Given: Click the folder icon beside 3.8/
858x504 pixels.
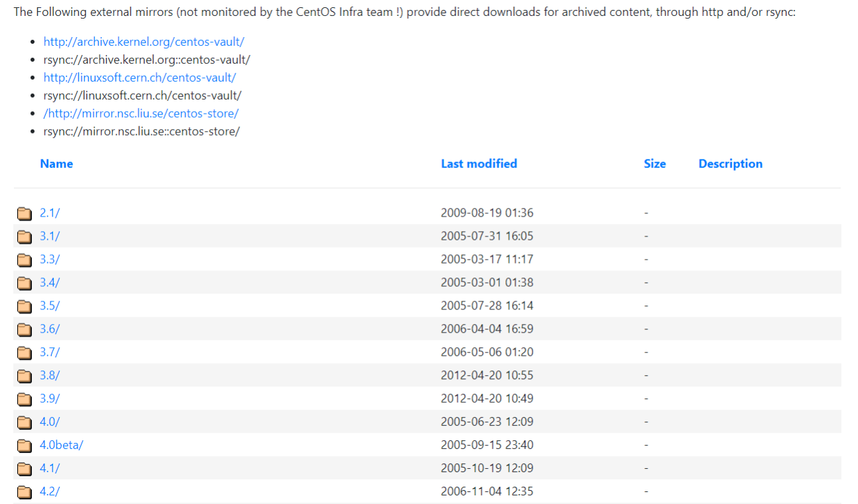Looking at the screenshot, I should 25,376.
